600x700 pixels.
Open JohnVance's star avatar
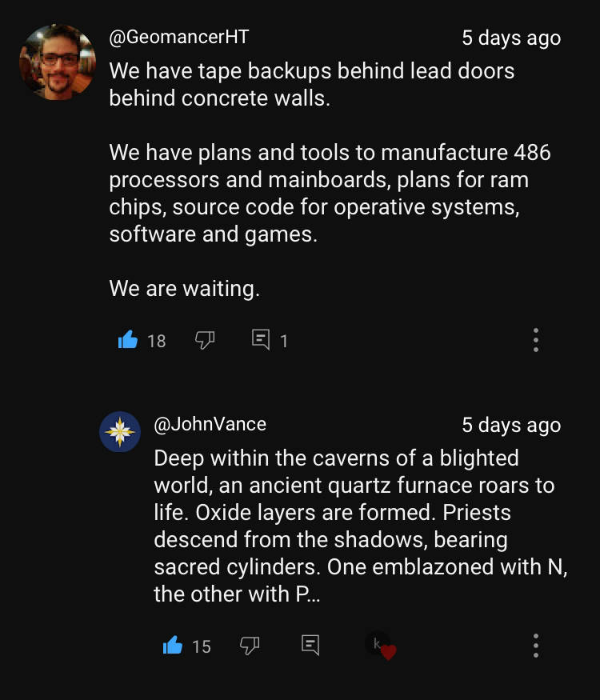pyautogui.click(x=120, y=432)
